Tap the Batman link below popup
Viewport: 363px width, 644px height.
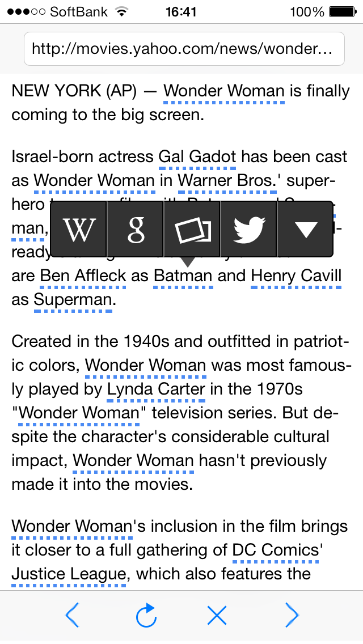point(183,276)
